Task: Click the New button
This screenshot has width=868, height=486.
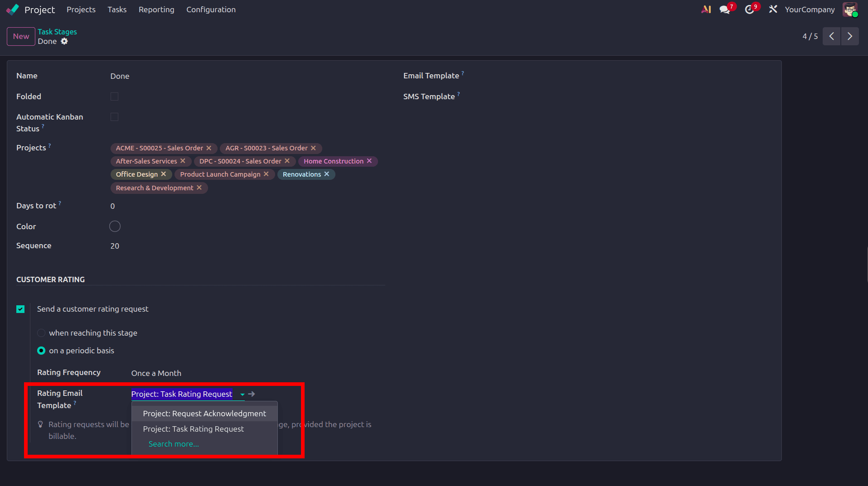Action: click(21, 36)
